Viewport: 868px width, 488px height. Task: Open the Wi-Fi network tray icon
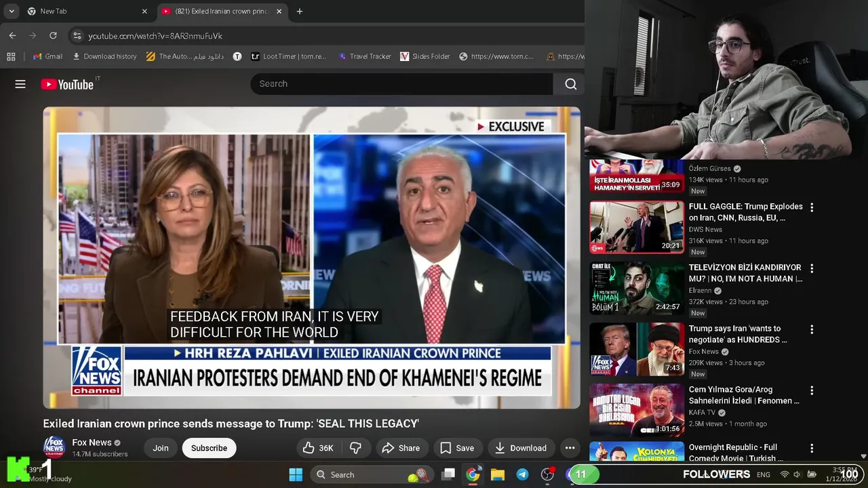click(785, 474)
